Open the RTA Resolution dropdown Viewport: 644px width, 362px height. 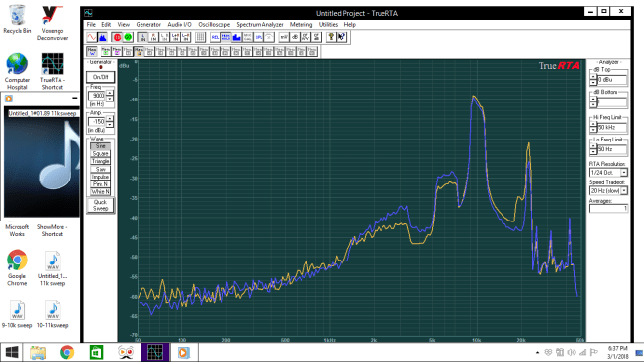click(x=624, y=173)
